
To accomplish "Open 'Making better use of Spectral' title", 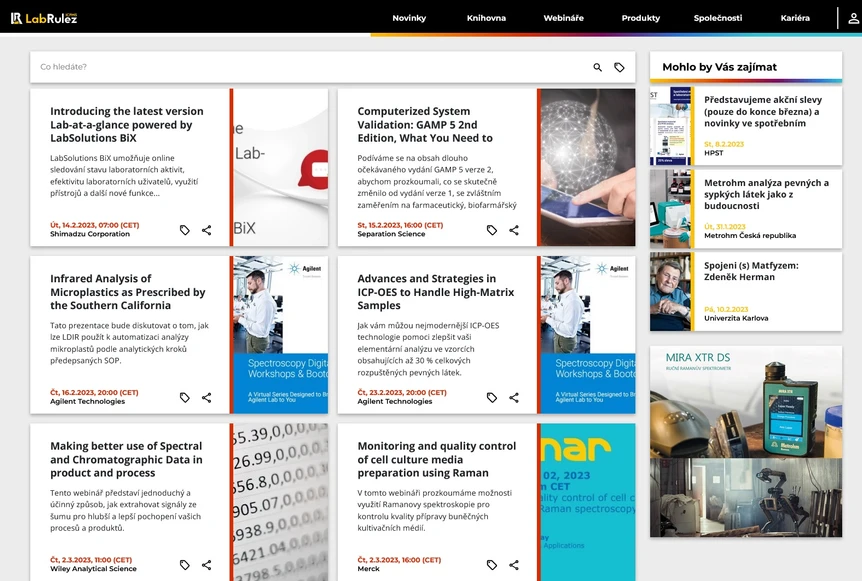I will pos(126,460).
